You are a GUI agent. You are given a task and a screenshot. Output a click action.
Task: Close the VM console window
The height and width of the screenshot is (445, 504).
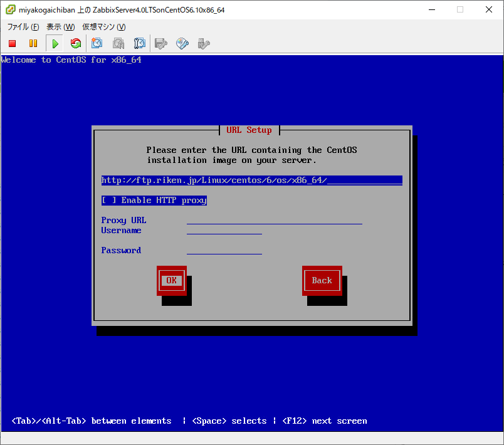(x=489, y=9)
